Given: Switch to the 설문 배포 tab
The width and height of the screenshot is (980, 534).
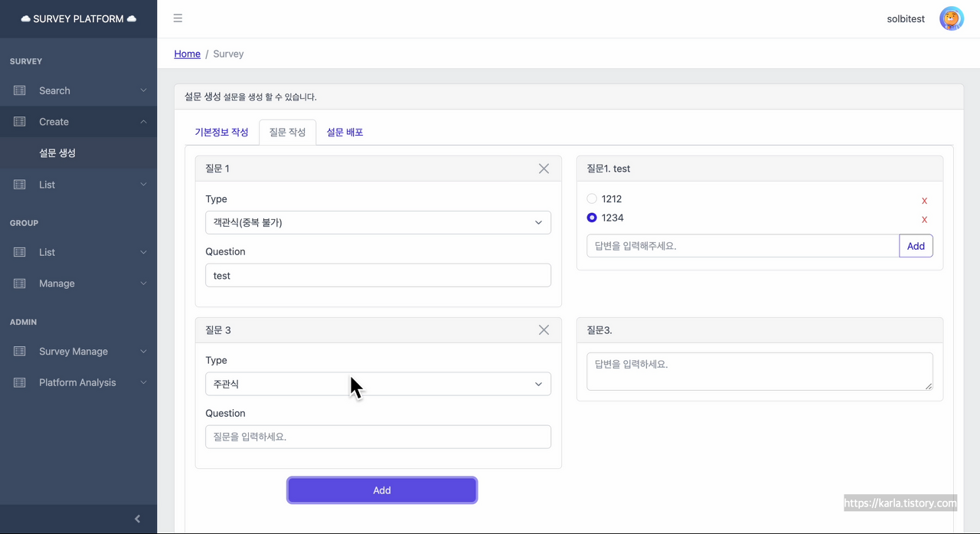Looking at the screenshot, I should click(x=345, y=132).
